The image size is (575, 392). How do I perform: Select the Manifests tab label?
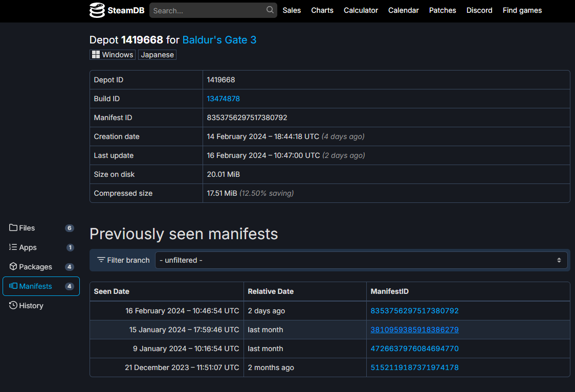(36, 286)
